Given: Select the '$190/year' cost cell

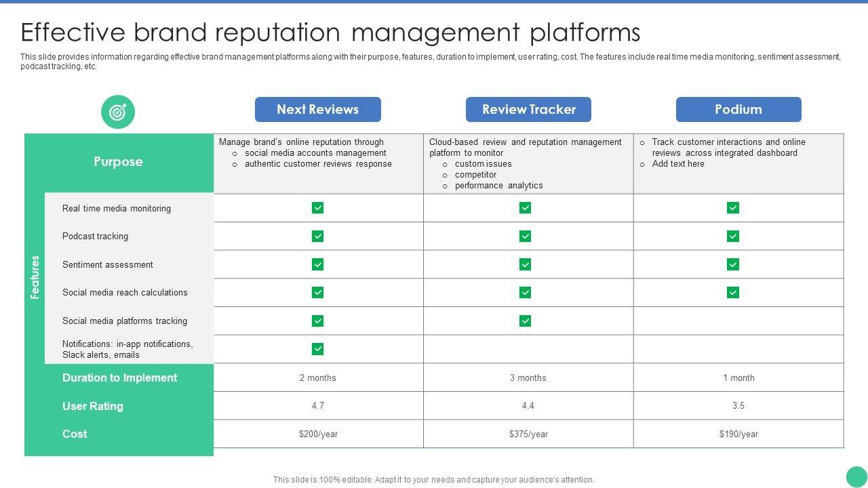Looking at the screenshot, I should (x=738, y=434).
